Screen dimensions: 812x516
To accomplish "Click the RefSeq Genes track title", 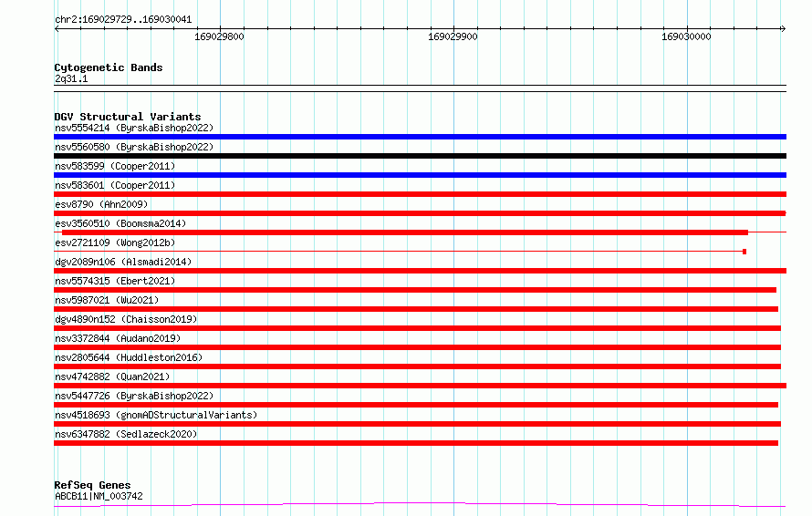I will pyautogui.click(x=92, y=486).
